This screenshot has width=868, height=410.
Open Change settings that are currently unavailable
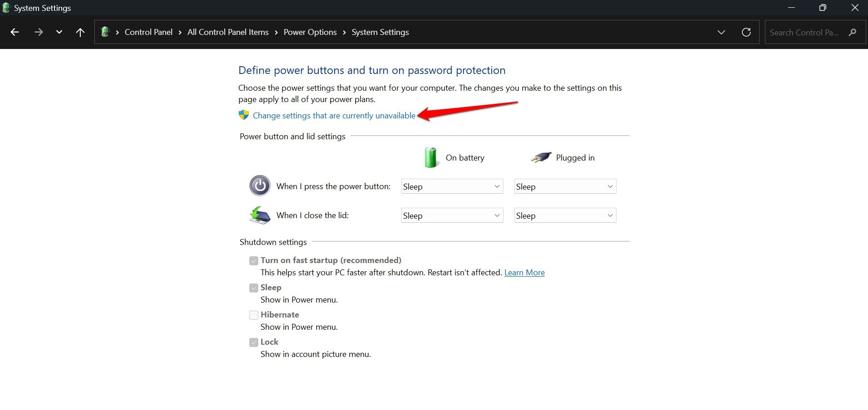coord(334,116)
